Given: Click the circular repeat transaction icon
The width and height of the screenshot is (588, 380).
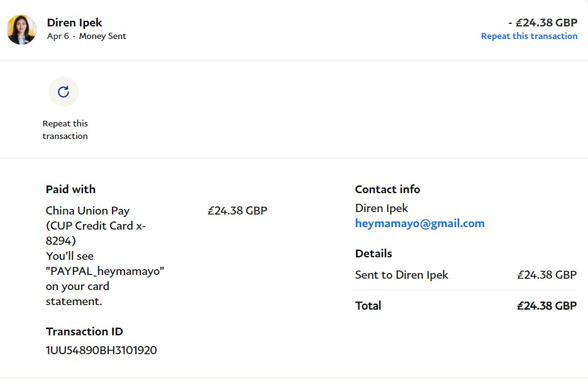Looking at the screenshot, I should point(64,92).
